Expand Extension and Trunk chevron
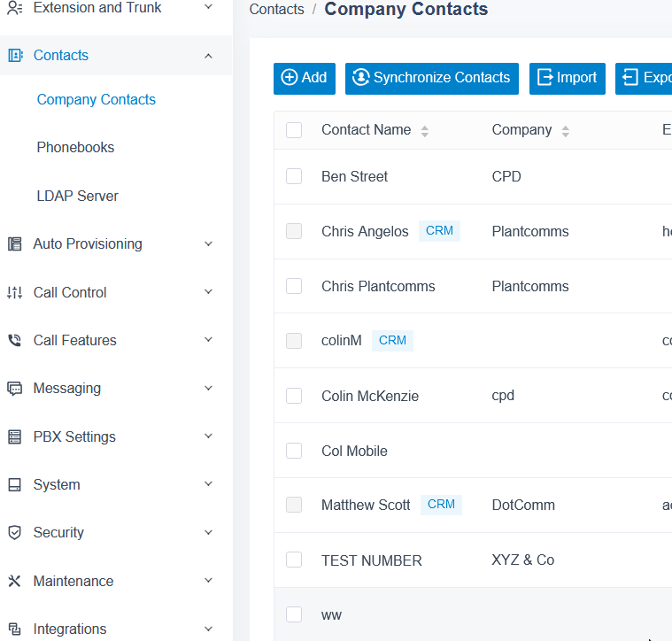672x641 pixels. (x=208, y=7)
